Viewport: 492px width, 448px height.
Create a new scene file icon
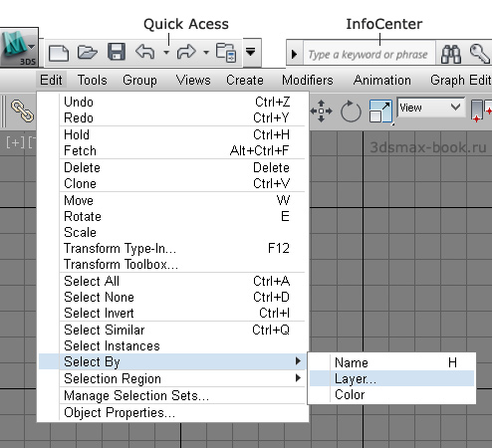pos(59,53)
